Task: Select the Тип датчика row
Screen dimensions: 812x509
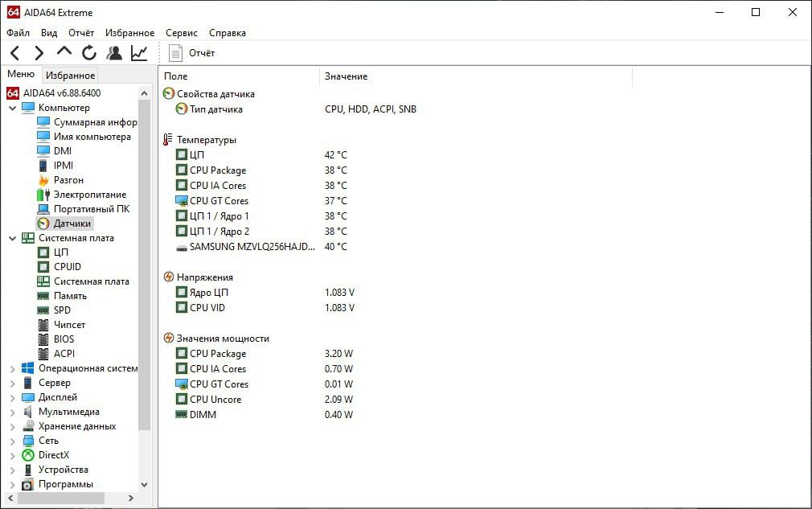Action: point(295,109)
